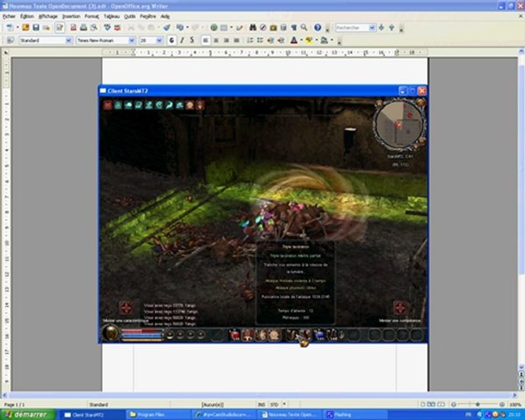Image resolution: width=525 pixels, height=420 pixels.
Task: Toggle numbered list icon
Action: coord(250,40)
